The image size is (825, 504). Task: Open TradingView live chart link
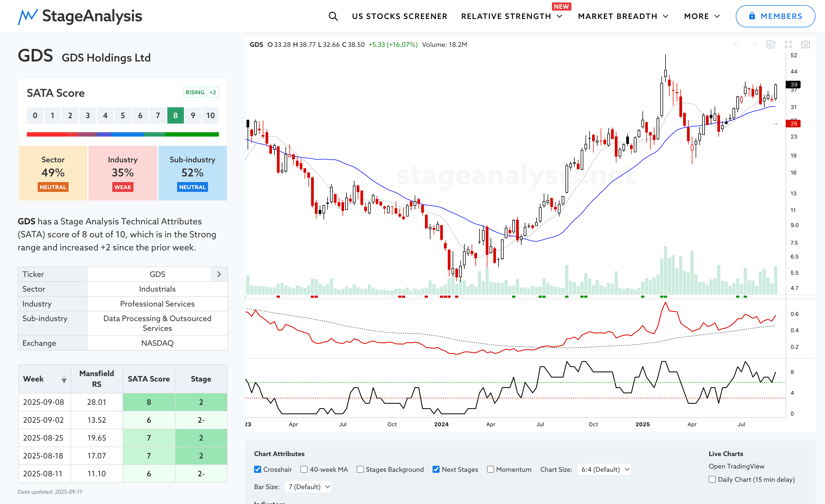point(736,466)
